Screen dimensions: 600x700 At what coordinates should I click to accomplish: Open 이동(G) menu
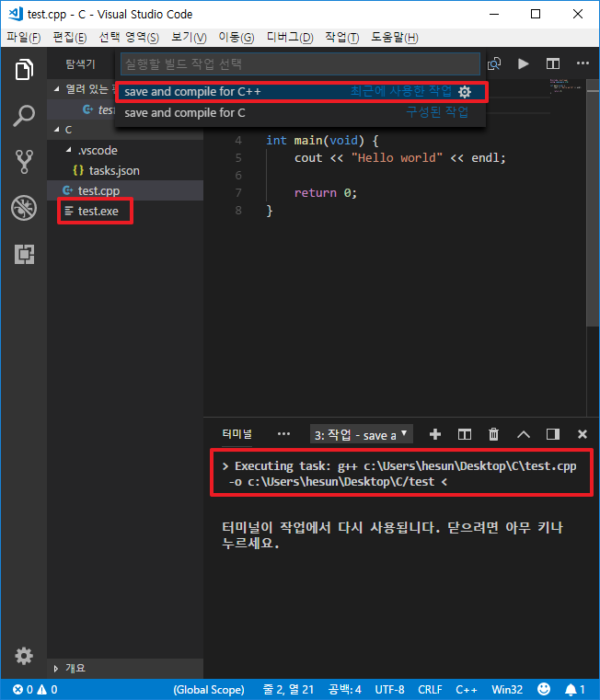click(237, 38)
